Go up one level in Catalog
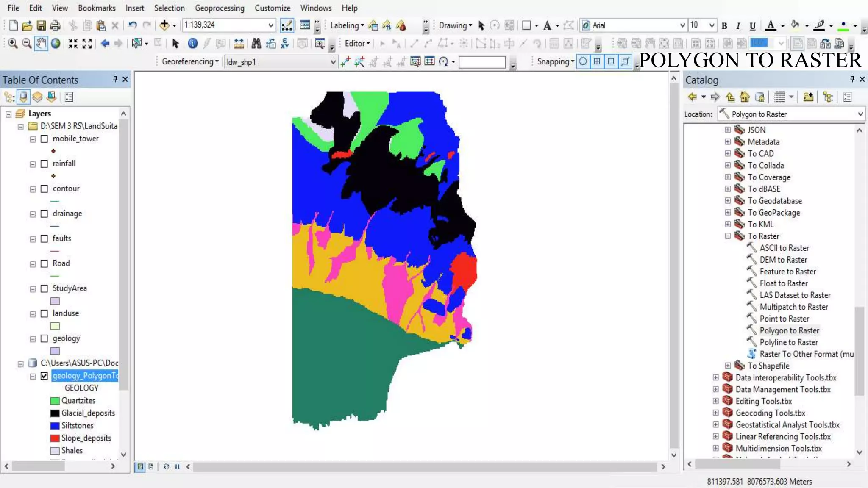Image resolution: width=868 pixels, height=488 pixels. (730, 97)
